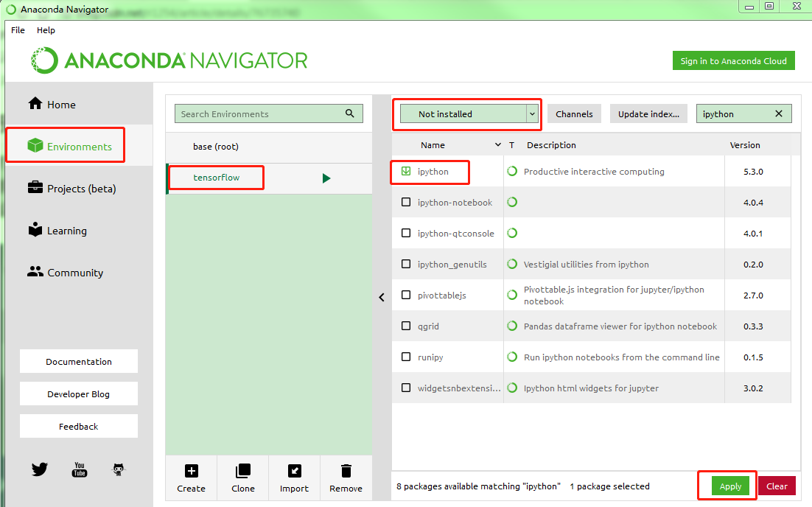The image size is (812, 507).
Task: Check the ipython_genutils package checkbox
Action: 406,264
